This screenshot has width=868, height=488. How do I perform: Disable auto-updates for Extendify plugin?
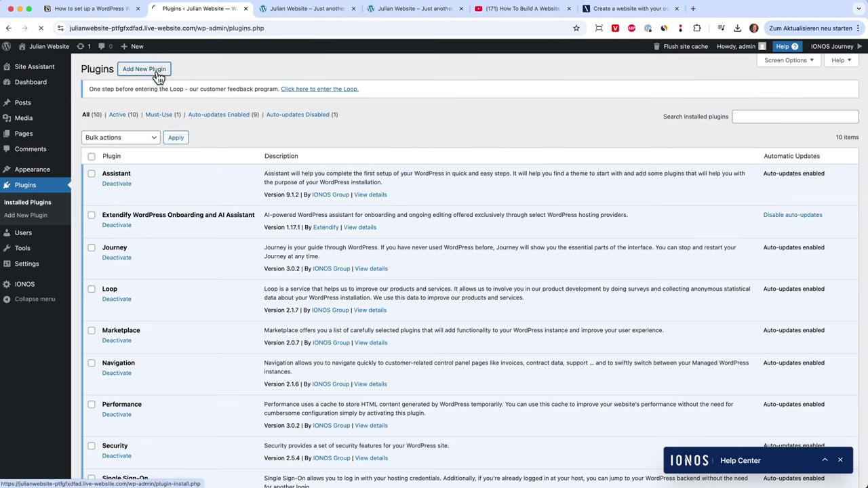793,215
